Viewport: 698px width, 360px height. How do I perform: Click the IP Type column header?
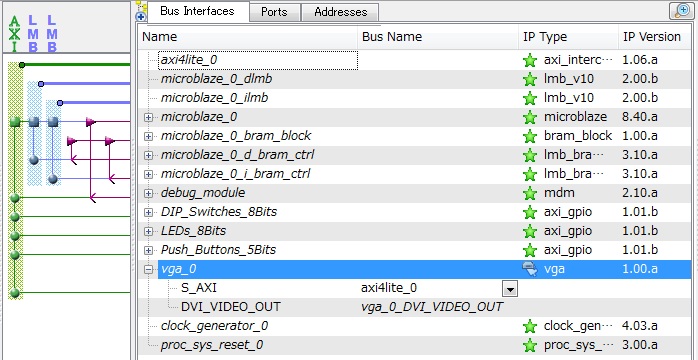click(x=568, y=37)
